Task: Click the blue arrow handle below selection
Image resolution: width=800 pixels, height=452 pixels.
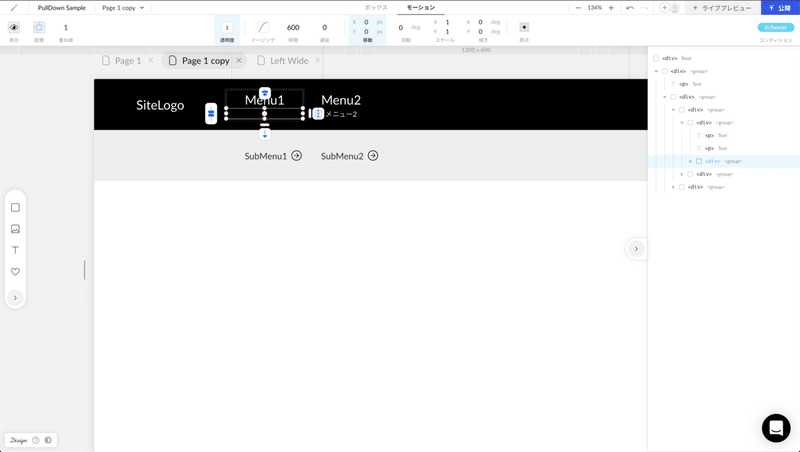Action: point(264,134)
